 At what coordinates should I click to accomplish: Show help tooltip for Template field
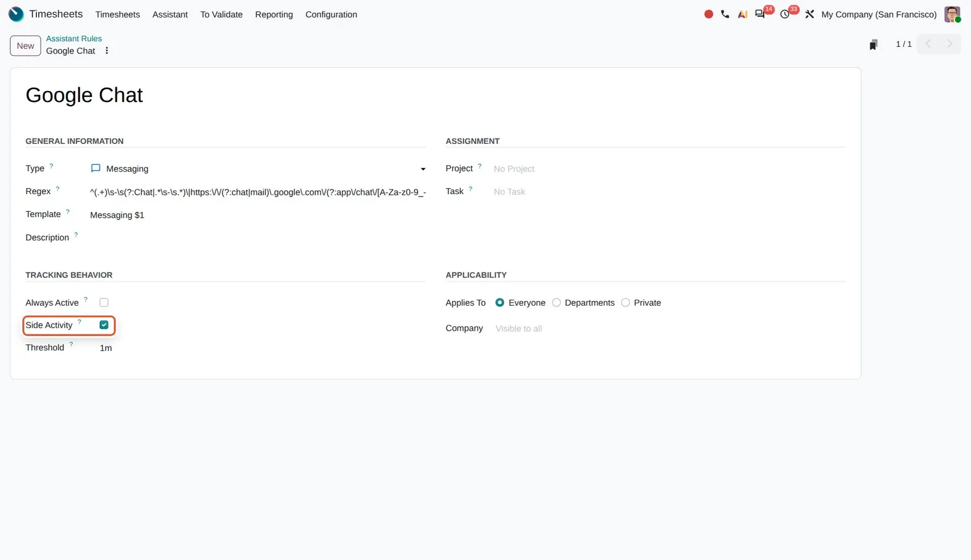click(68, 212)
